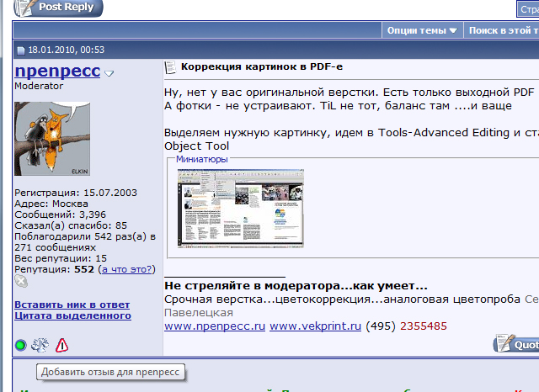Click the Вставить ник в ответ link
Viewport: 539px width, 392px height.
[x=72, y=304]
